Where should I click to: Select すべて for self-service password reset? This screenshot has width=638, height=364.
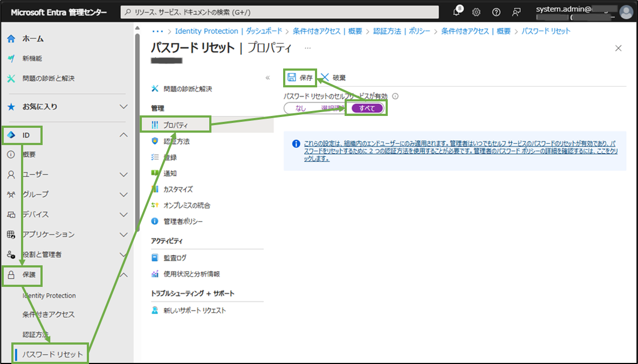pos(366,107)
